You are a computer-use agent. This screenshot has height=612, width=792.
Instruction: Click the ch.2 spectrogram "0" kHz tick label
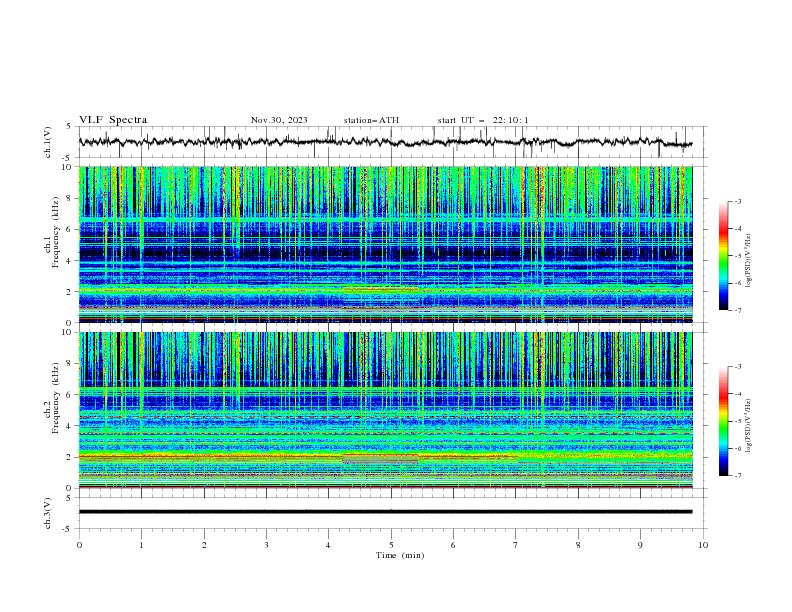[x=70, y=488]
